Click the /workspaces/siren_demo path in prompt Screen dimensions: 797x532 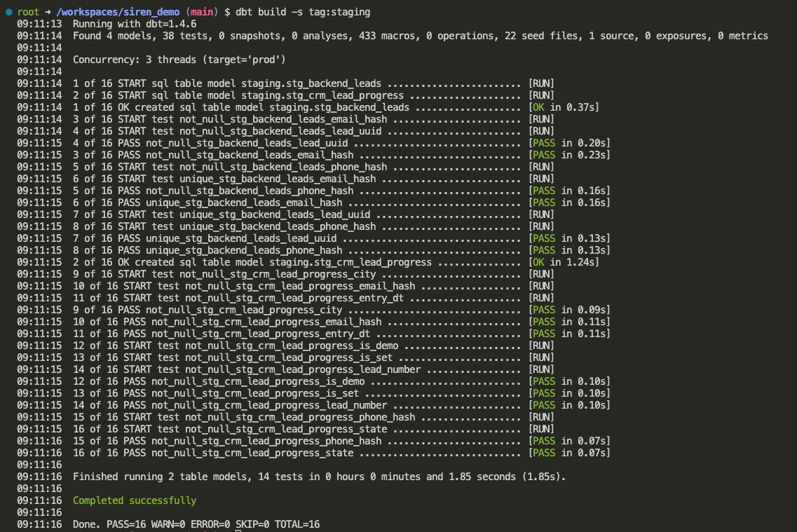(x=118, y=12)
